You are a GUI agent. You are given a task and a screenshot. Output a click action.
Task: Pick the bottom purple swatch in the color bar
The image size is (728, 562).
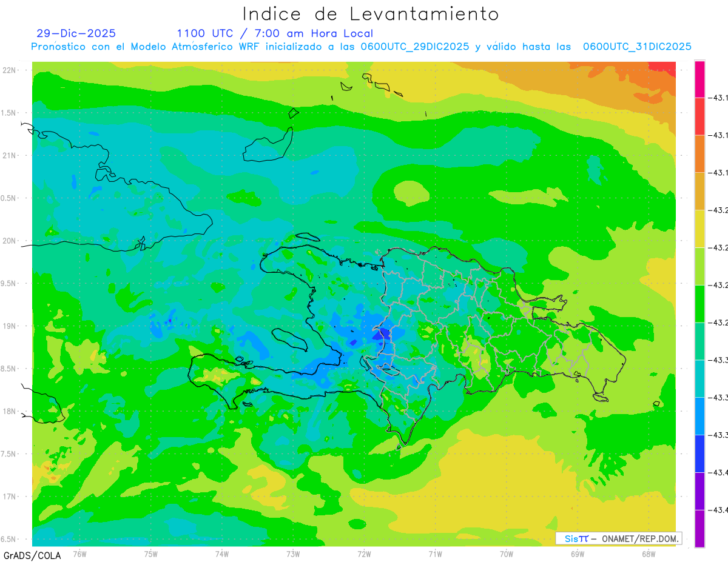tap(699, 529)
